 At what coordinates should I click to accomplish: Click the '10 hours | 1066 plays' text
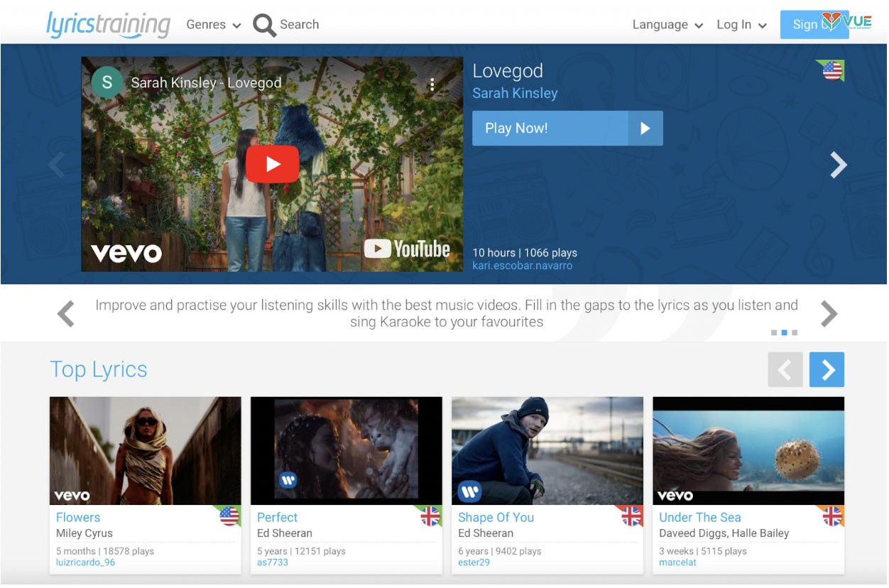tap(525, 253)
